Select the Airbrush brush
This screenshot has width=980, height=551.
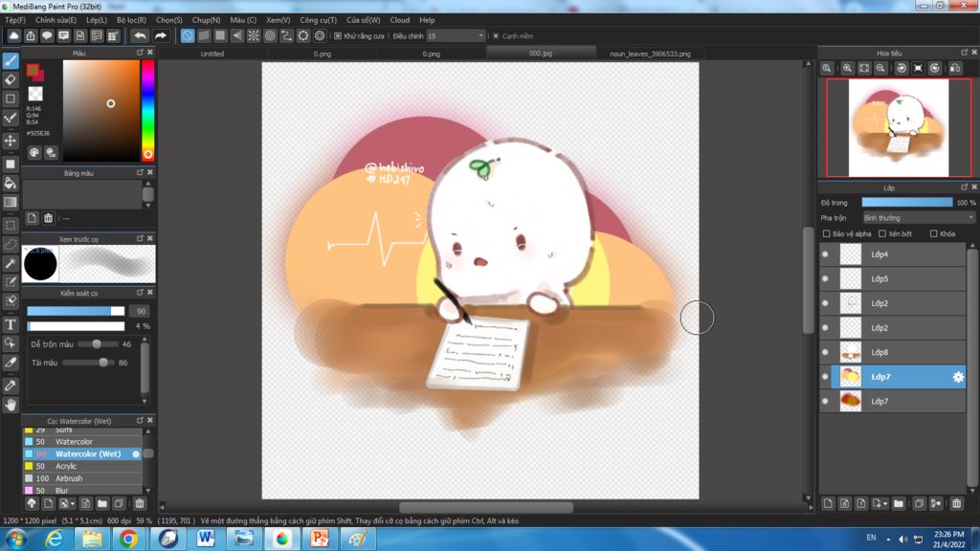(82, 478)
